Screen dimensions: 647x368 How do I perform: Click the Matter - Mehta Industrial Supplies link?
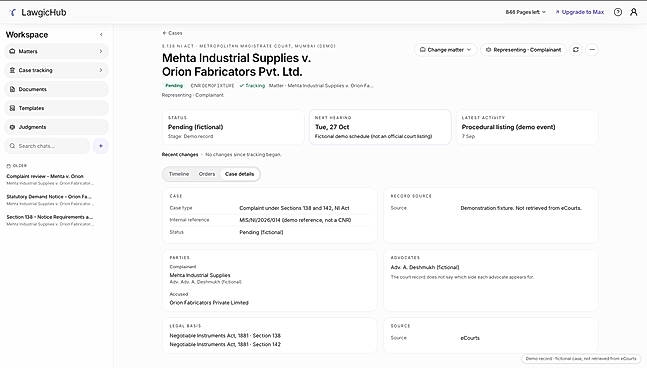321,85
